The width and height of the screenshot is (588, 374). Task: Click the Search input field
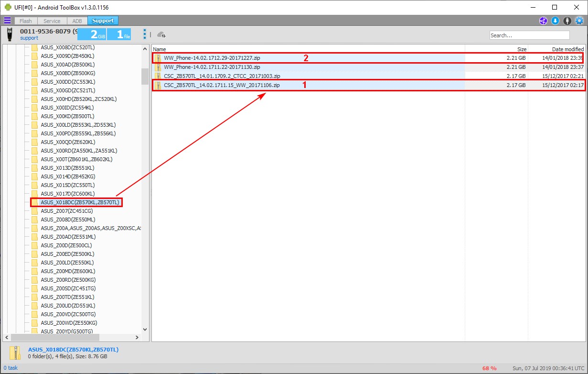pos(529,35)
